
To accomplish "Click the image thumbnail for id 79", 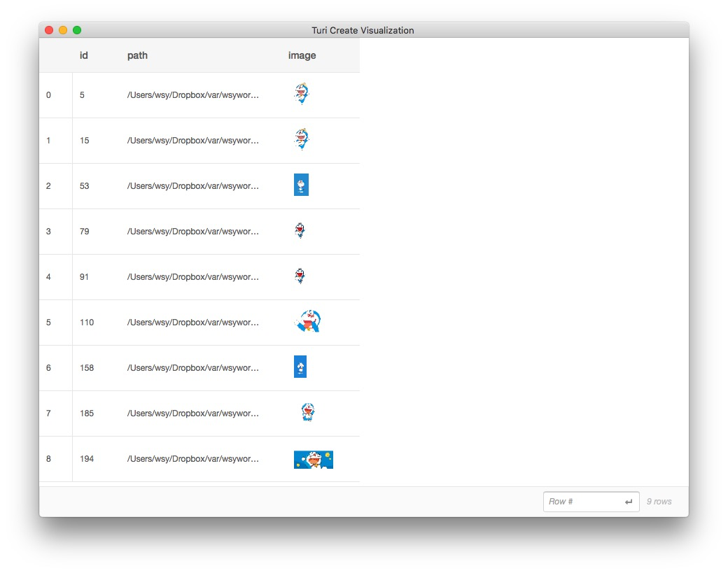I will [x=300, y=231].
